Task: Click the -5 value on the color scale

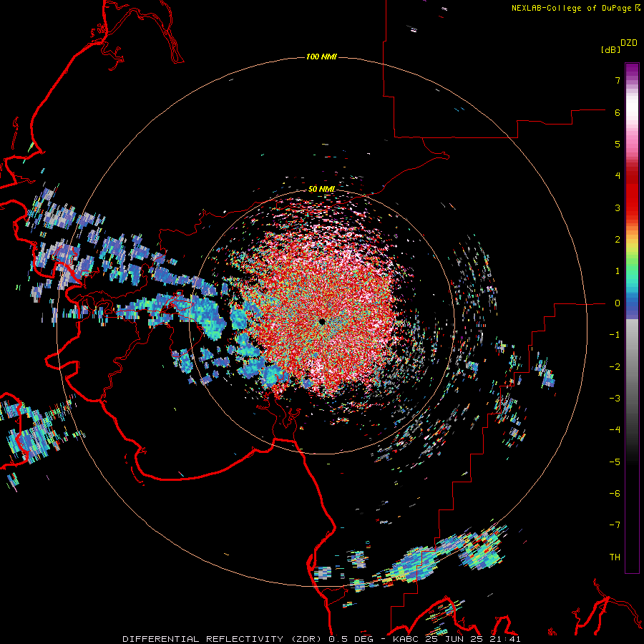Action: (x=615, y=462)
